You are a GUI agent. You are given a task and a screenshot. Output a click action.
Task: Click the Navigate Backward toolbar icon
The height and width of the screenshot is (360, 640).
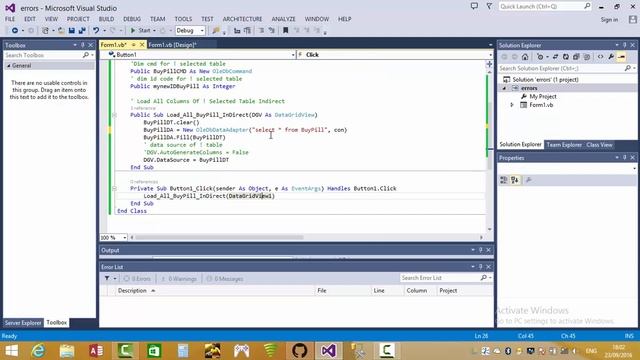coord(15,31)
